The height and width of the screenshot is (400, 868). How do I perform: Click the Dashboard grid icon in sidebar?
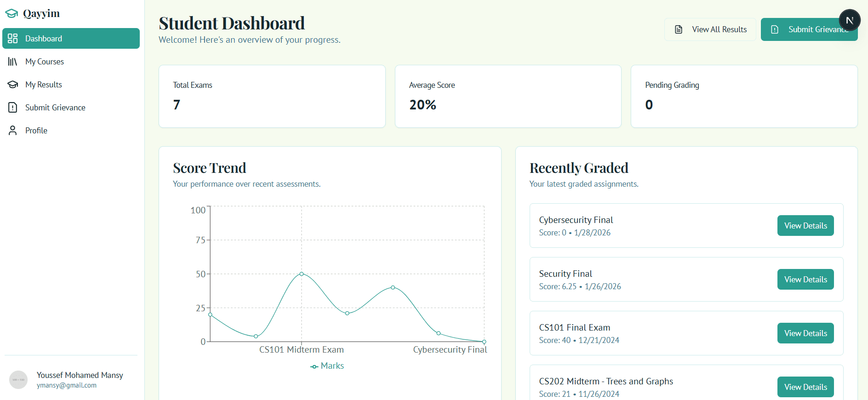(x=13, y=38)
